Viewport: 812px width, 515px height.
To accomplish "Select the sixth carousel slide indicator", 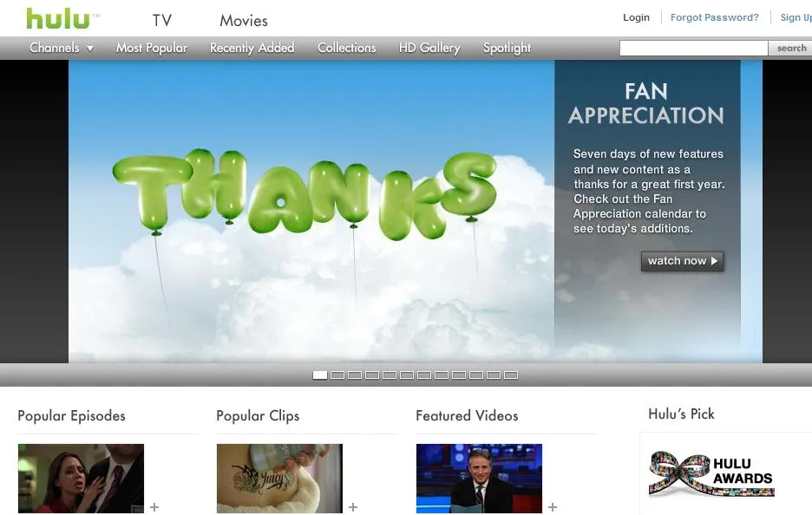I will (407, 375).
